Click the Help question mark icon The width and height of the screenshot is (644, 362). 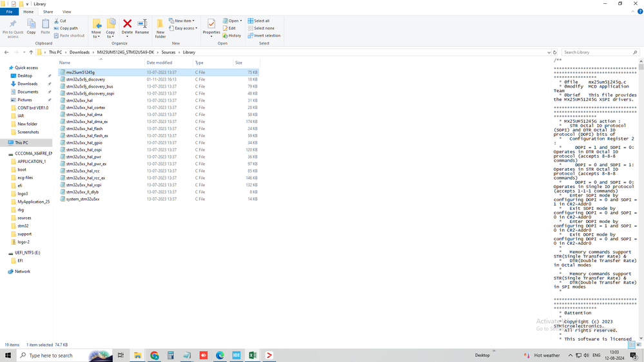point(640,12)
